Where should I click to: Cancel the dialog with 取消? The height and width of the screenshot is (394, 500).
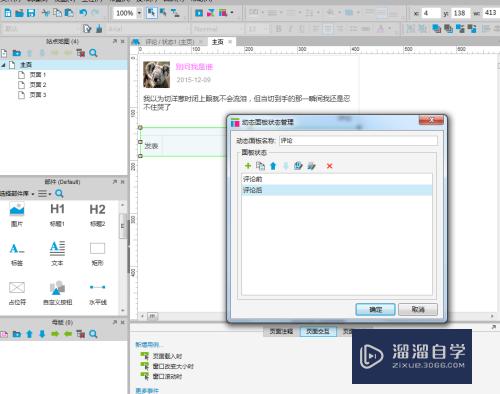coord(418,309)
